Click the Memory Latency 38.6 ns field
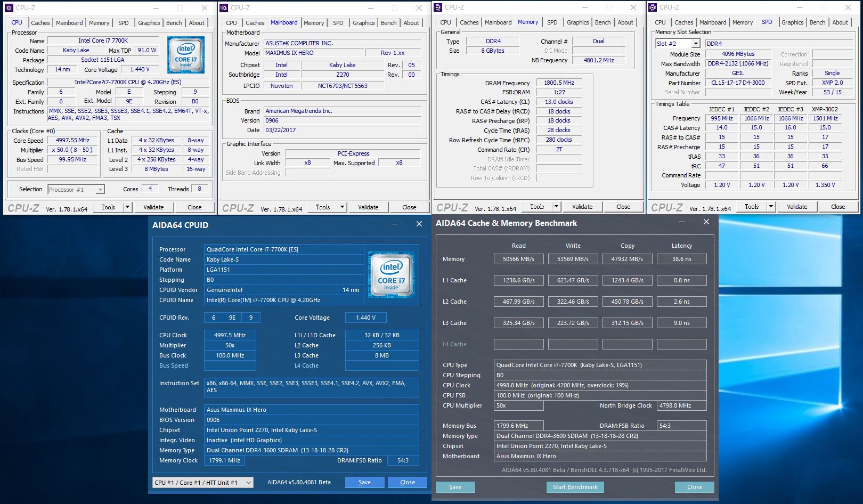This screenshot has width=863, height=504. 681,259
